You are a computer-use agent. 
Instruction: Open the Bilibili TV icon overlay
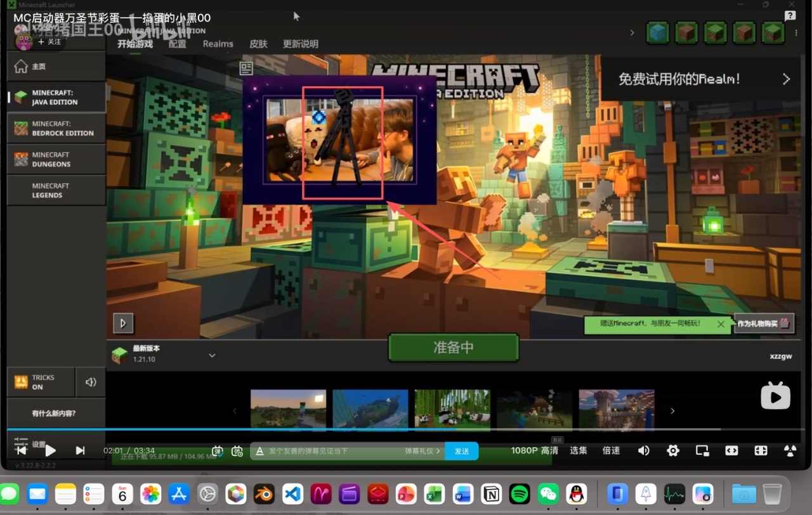click(775, 396)
